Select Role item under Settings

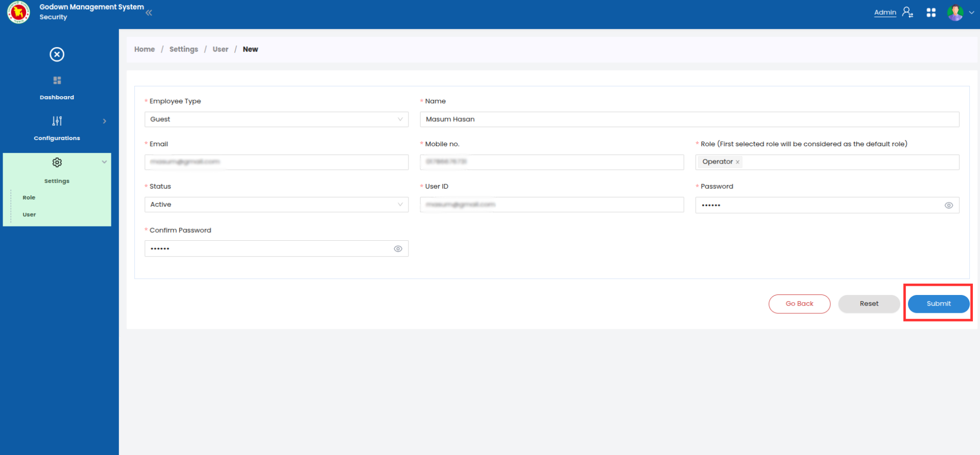pyautogui.click(x=29, y=197)
